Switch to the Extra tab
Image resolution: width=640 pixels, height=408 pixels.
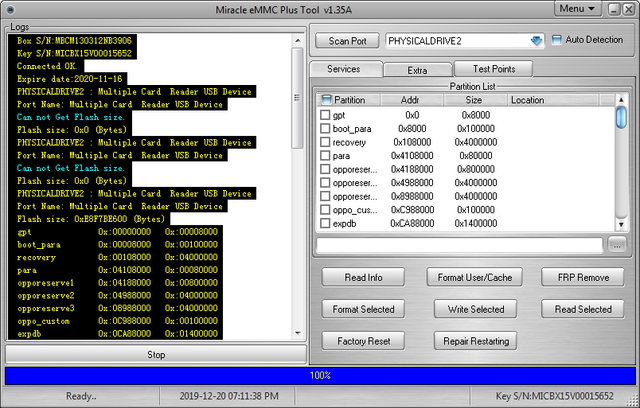[417, 70]
